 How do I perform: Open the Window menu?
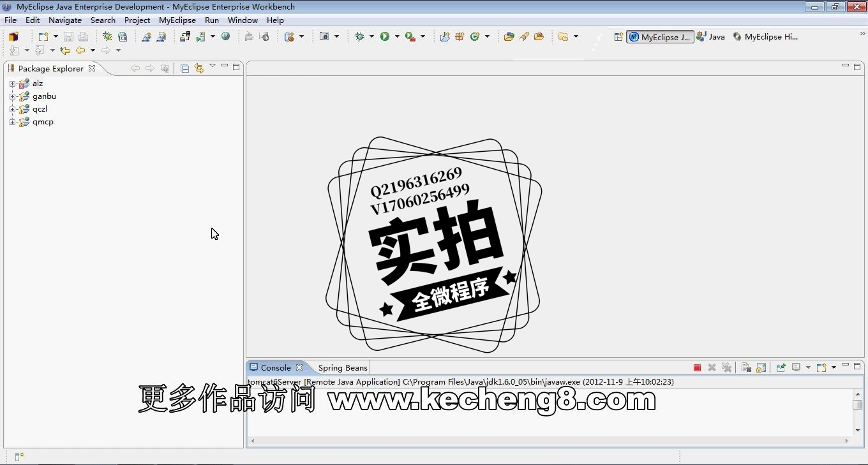point(243,20)
